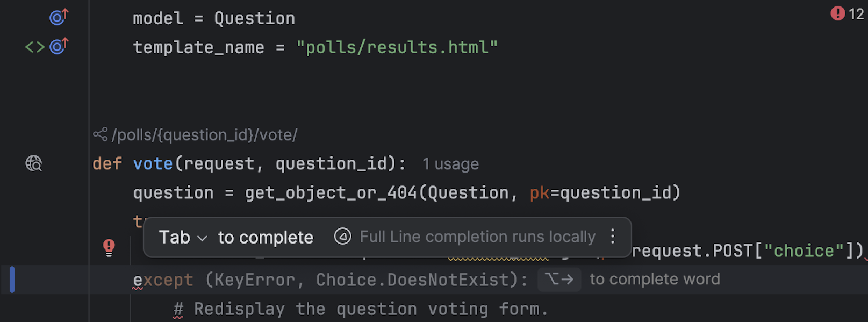Click the /polls/{question_id}/vote/ endpoint link
868x322 pixels.
pos(204,134)
